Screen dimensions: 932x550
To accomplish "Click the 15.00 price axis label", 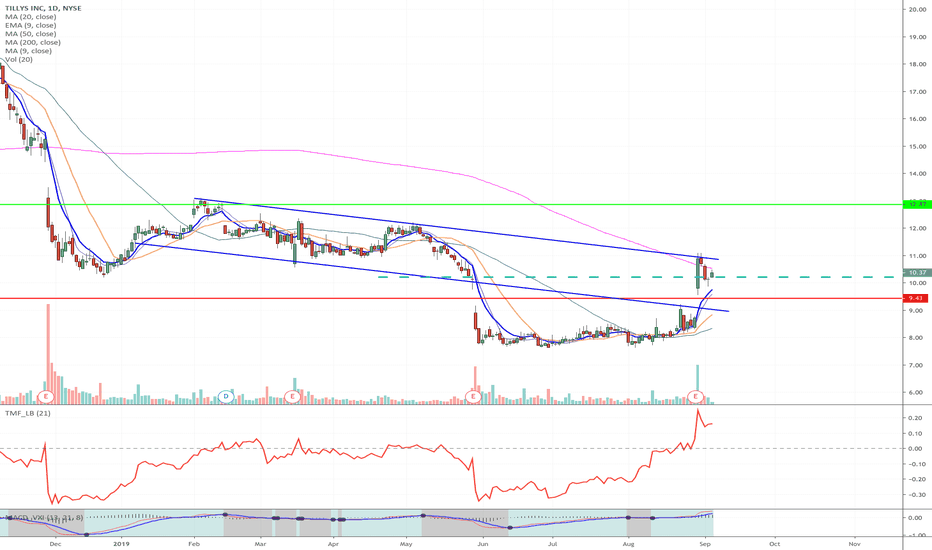I will pyautogui.click(x=917, y=146).
